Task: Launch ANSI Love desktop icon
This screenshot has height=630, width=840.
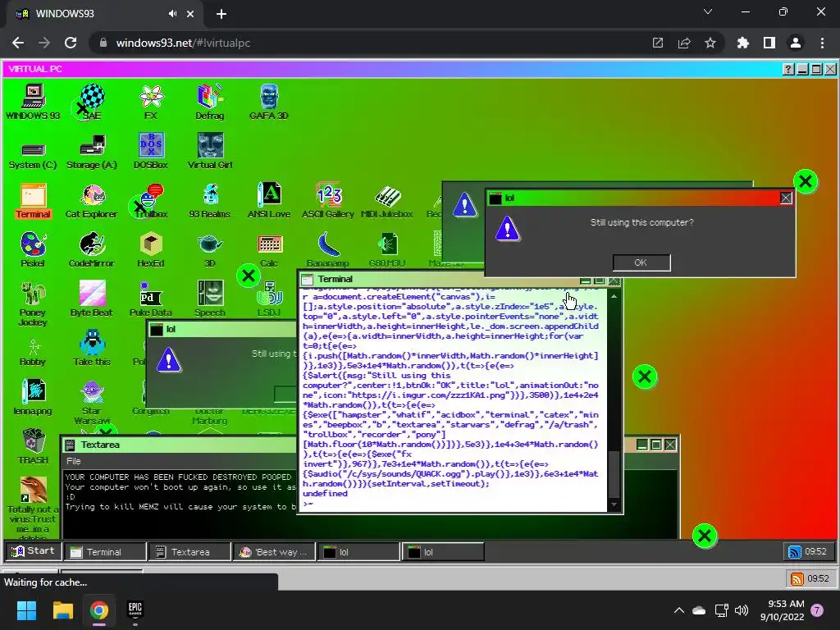Action: click(268, 202)
